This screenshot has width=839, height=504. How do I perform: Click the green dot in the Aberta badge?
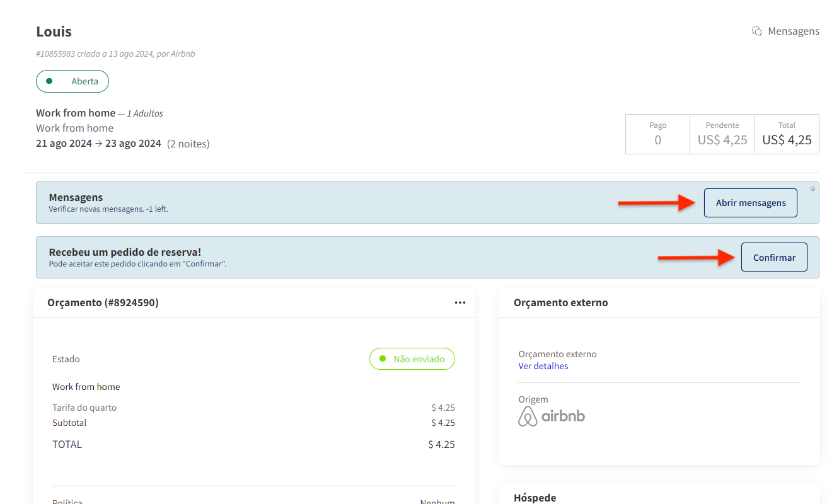tap(49, 81)
